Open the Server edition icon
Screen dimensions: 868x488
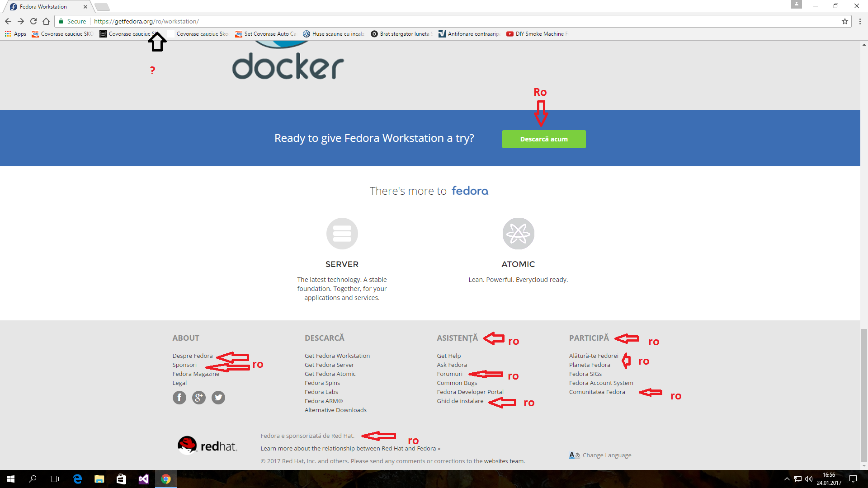[x=342, y=234]
